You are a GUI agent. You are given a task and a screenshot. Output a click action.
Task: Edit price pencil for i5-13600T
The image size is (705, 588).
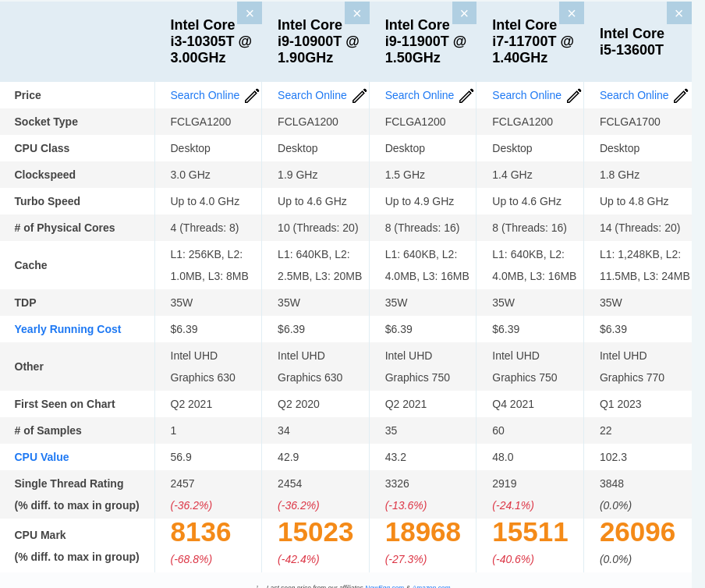pos(681,96)
